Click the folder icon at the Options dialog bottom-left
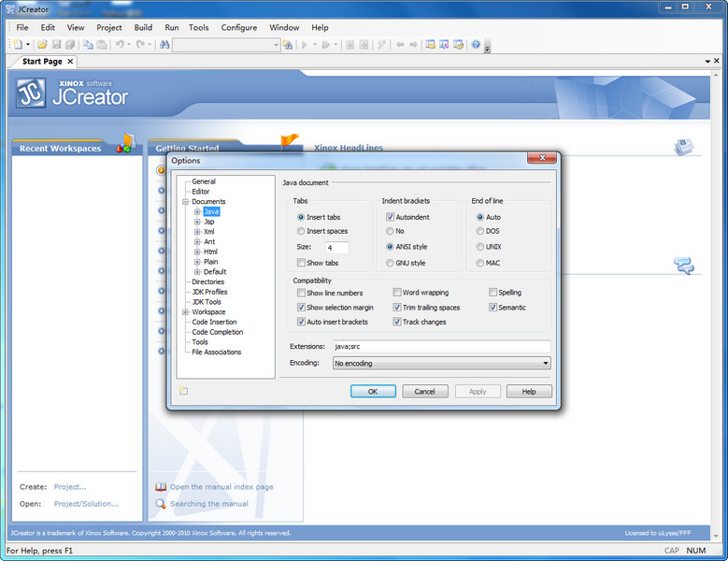The height and width of the screenshot is (561, 728). point(184,391)
